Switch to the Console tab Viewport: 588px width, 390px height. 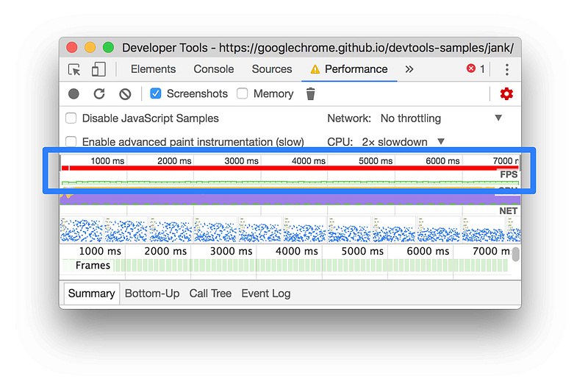click(x=213, y=69)
